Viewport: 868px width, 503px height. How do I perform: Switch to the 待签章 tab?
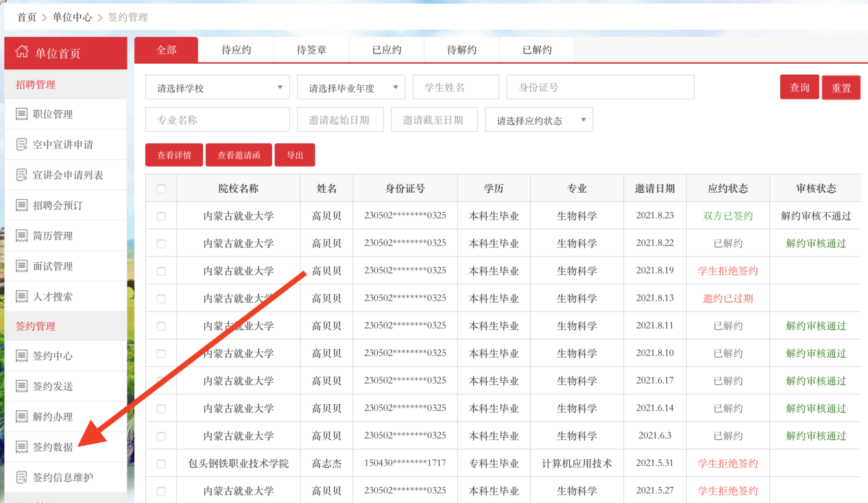[311, 50]
